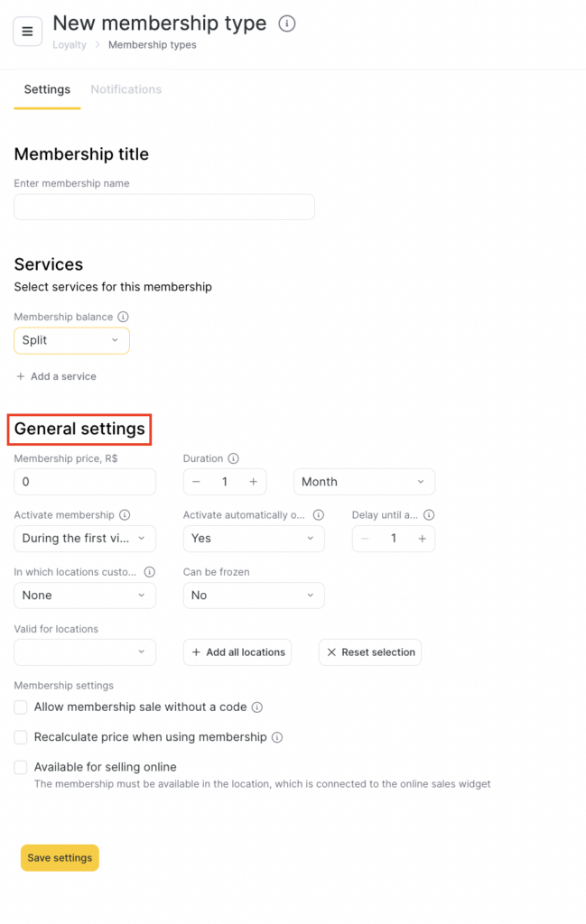
Task: Open the Can be frozen dropdown
Action: [x=254, y=596]
